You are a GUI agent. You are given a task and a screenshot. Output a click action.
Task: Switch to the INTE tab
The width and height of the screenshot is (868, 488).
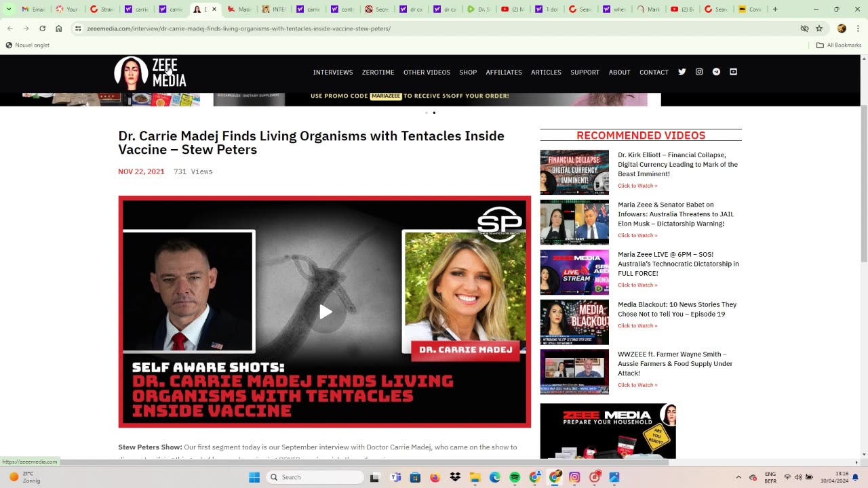pyautogui.click(x=274, y=9)
